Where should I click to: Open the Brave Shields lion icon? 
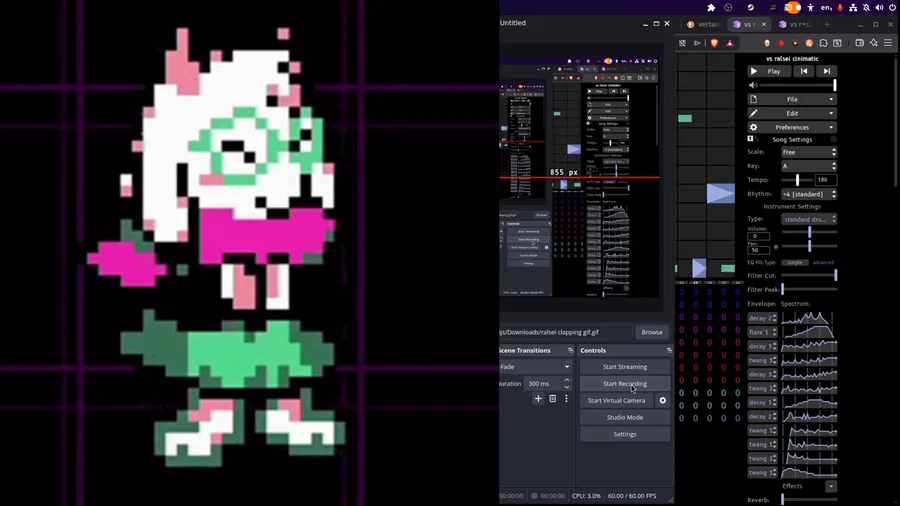point(714,43)
